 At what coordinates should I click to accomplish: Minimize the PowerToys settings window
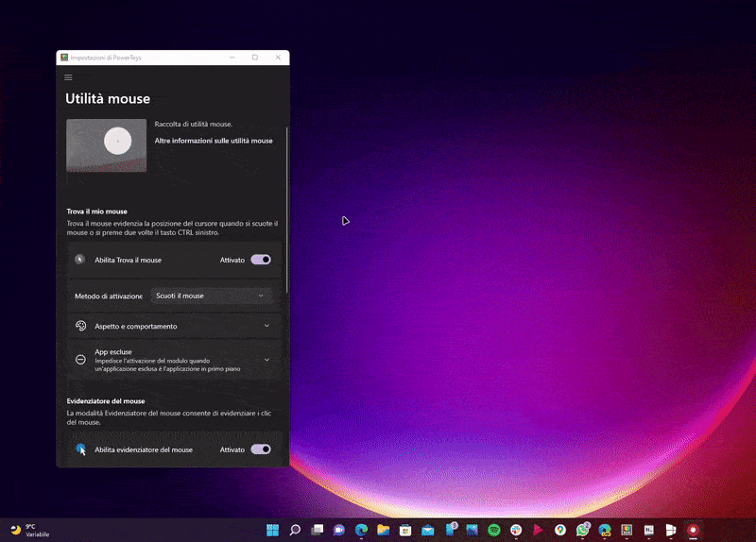pos(232,58)
